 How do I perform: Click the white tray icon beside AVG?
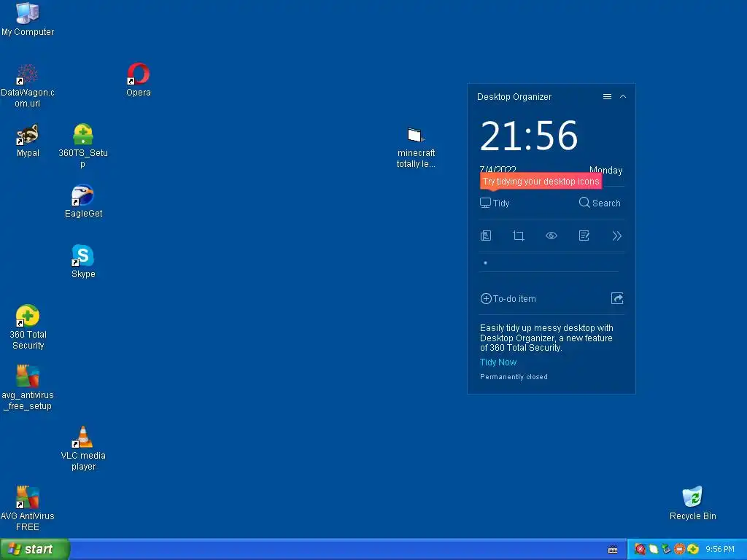(653, 549)
